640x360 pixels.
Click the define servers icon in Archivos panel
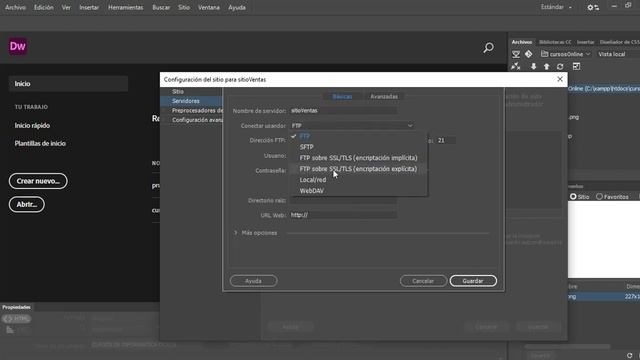516,54
